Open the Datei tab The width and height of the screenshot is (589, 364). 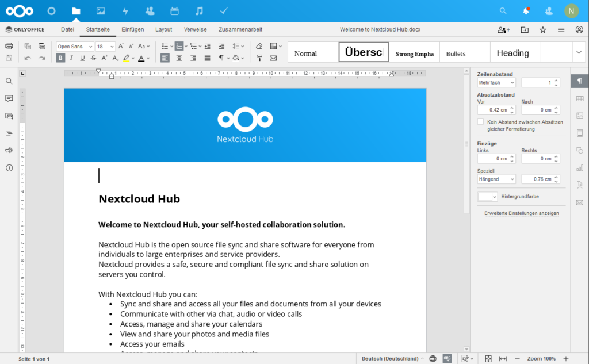click(68, 29)
